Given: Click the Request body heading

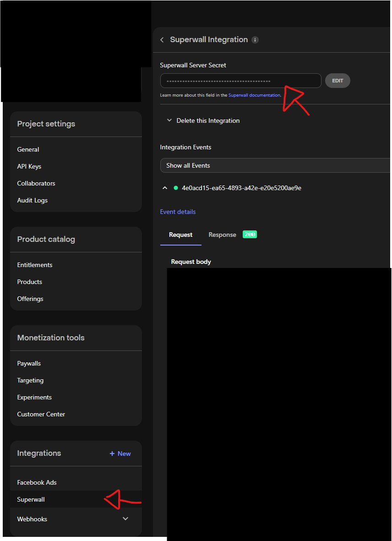Looking at the screenshot, I should [x=191, y=262].
